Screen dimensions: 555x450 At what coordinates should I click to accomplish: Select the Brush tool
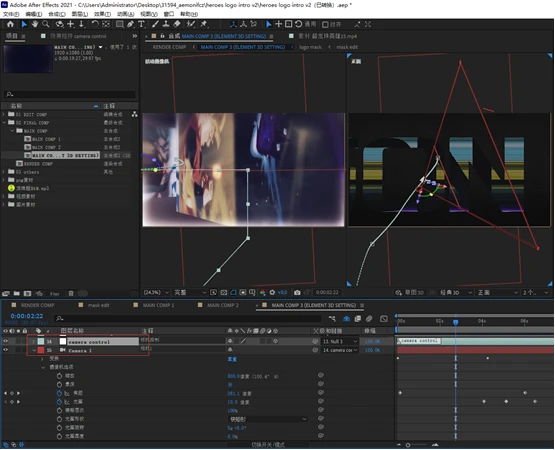click(155, 24)
